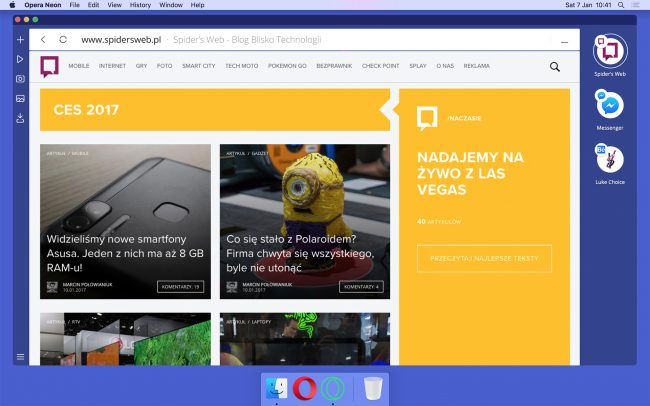The image size is (650, 406).
Task: Open the MOBILE site section
Action: point(79,66)
